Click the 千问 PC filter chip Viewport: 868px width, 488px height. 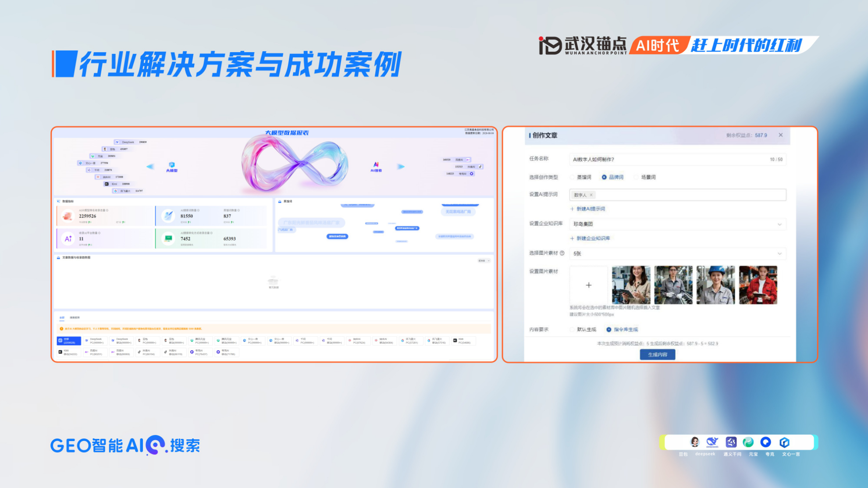coord(306,341)
